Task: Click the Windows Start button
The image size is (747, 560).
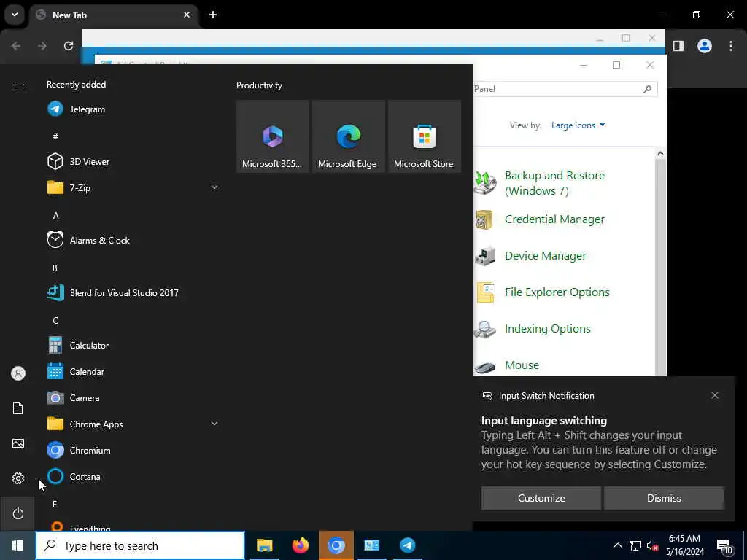Action: pos(18,545)
